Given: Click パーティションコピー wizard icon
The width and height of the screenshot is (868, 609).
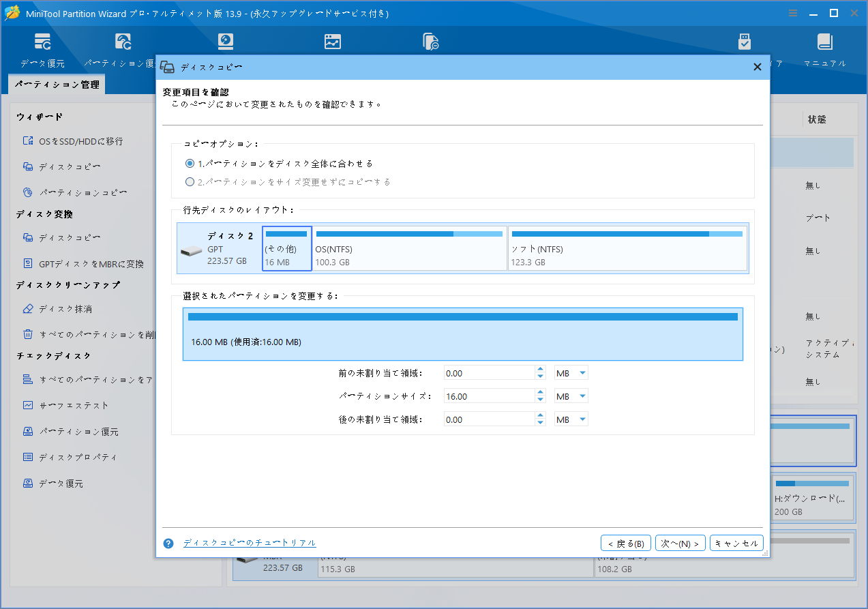Looking at the screenshot, I should [28, 192].
